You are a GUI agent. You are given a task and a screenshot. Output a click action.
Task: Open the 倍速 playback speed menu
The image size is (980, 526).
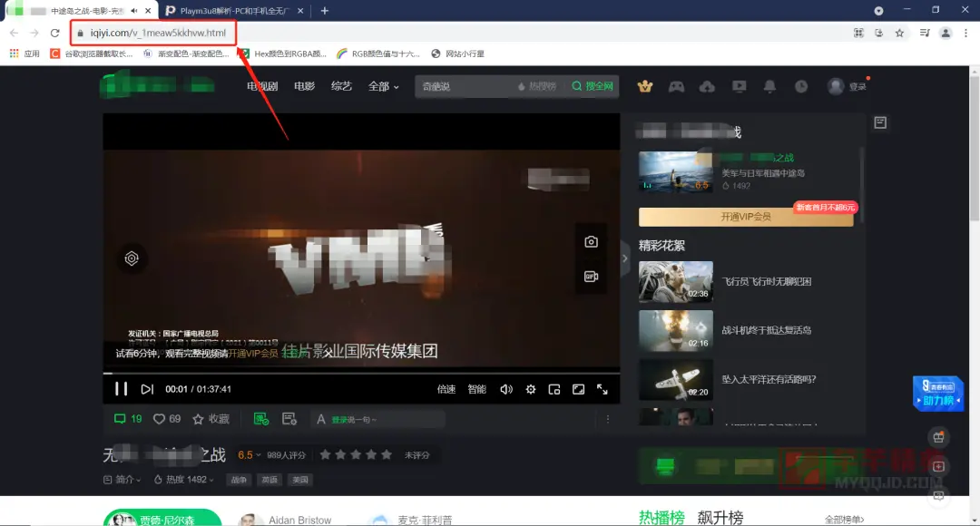446,389
